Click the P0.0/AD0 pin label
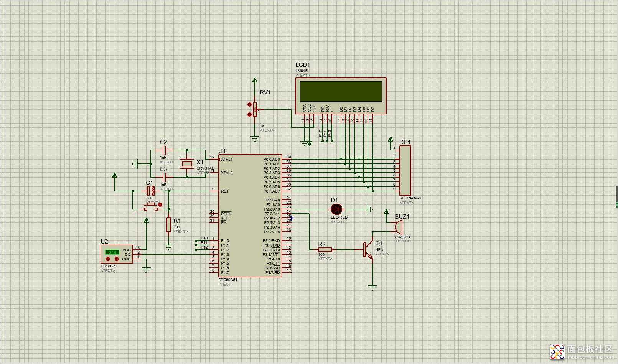This screenshot has width=618, height=364. 272,160
